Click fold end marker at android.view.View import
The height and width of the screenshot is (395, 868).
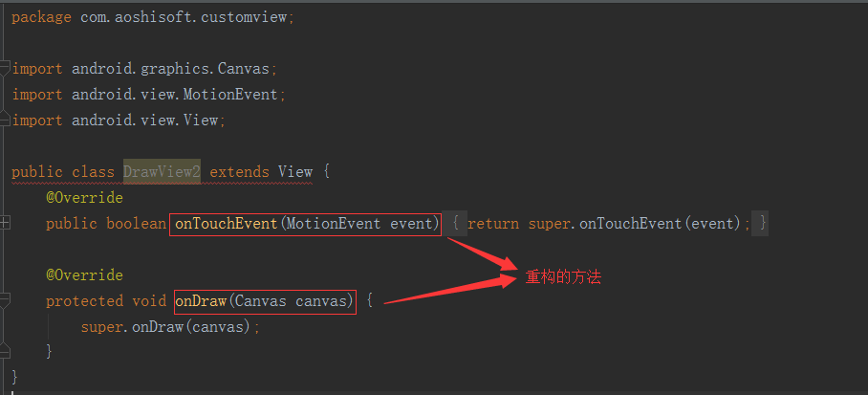(x=5, y=121)
